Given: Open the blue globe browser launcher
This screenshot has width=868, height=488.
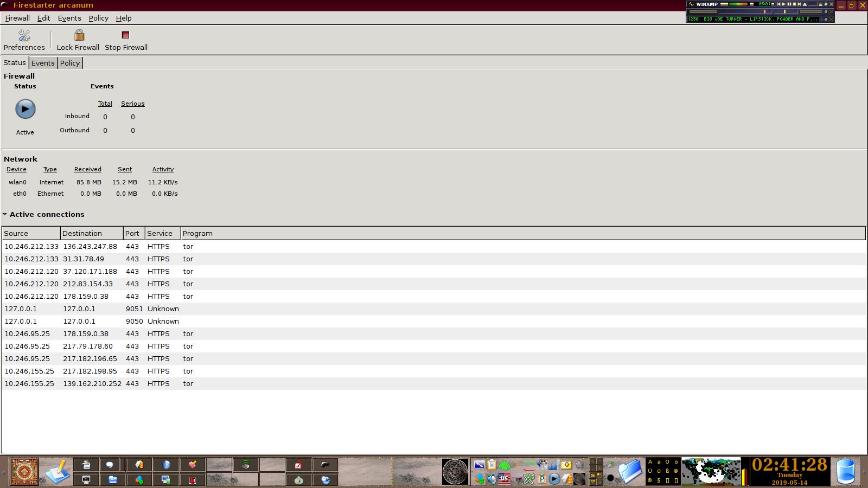Looking at the screenshot, I should pyautogui.click(x=166, y=465).
